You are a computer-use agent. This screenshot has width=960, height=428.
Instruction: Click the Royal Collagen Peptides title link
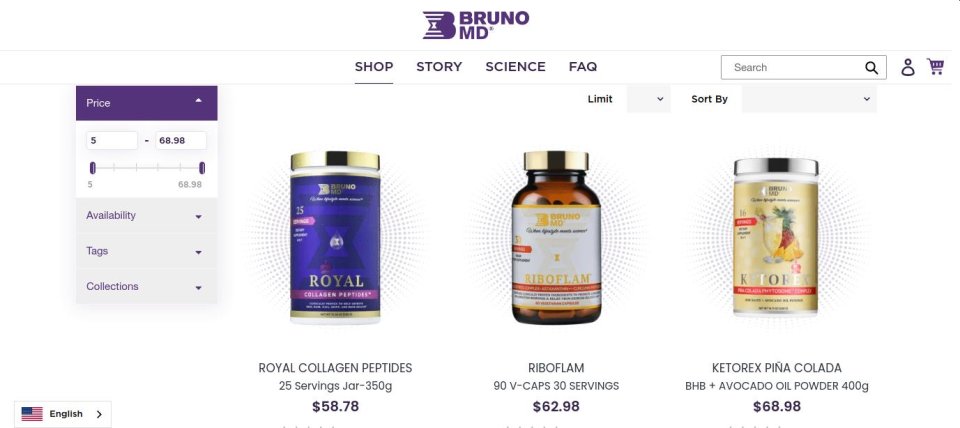[335, 368]
